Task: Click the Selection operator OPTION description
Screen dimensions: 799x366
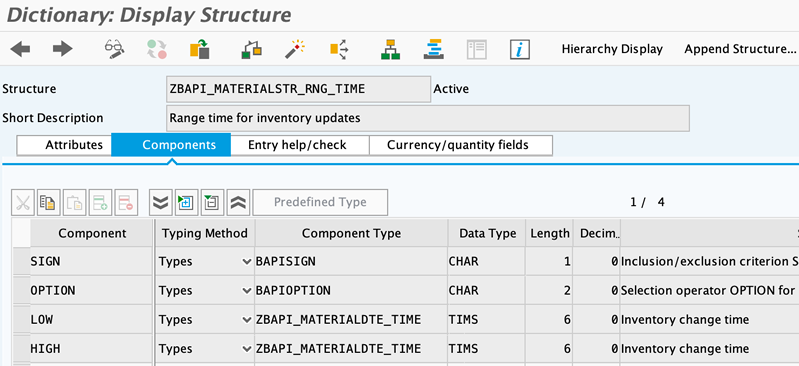Action: [x=709, y=291]
